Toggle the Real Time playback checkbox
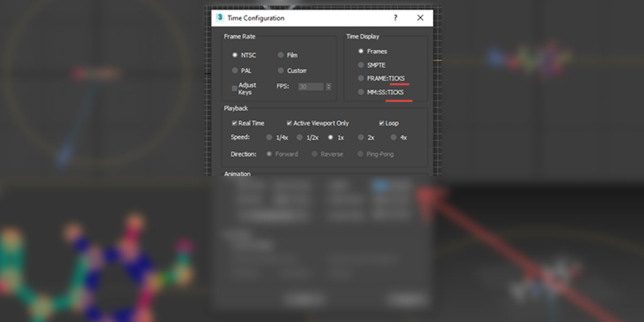Image resolution: width=644 pixels, height=322 pixels. coord(235,123)
